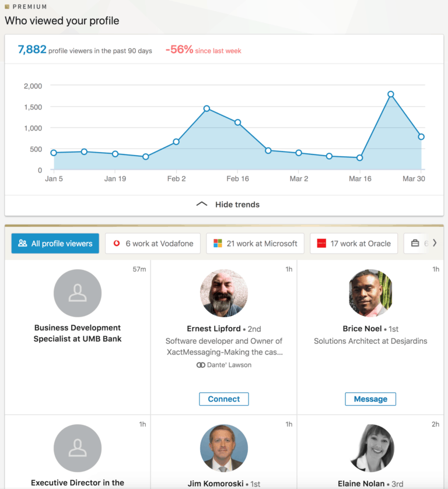Filter by 21 work at Microsoft

point(255,243)
